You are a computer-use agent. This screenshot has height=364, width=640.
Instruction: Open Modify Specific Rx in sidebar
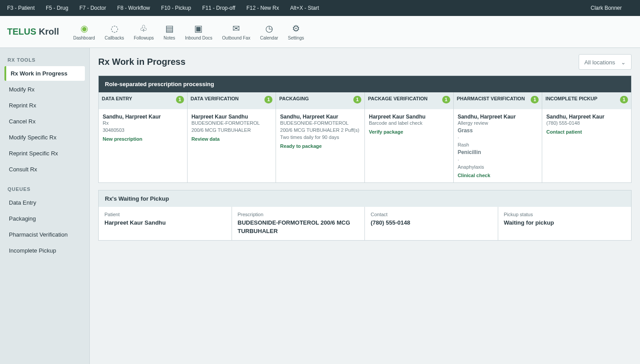coord(45,138)
